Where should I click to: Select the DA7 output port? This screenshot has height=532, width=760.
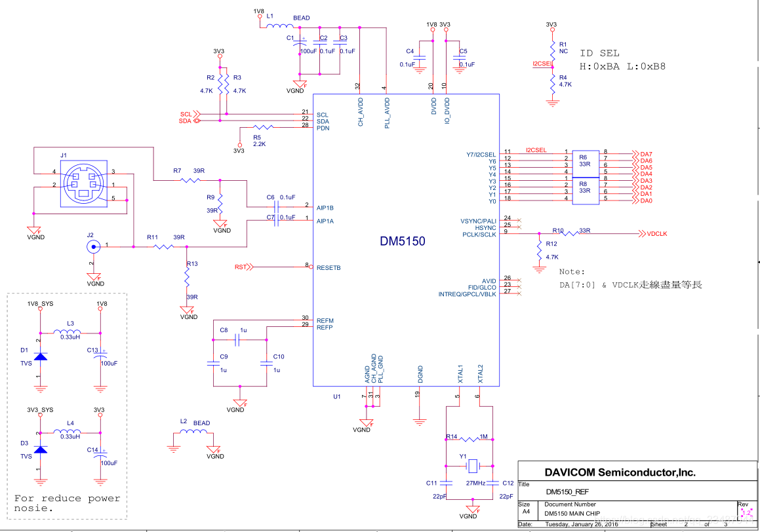[x=643, y=154]
